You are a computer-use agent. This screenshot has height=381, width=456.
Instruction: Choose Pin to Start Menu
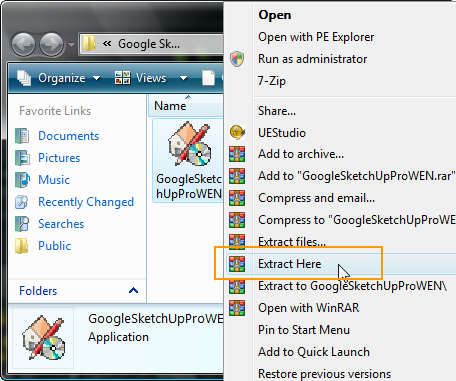(304, 330)
